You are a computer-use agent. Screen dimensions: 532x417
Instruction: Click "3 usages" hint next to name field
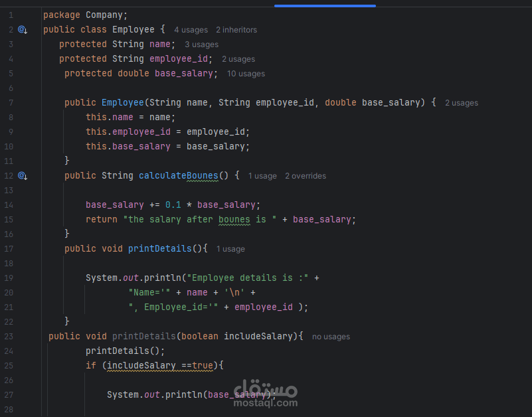[201, 44]
